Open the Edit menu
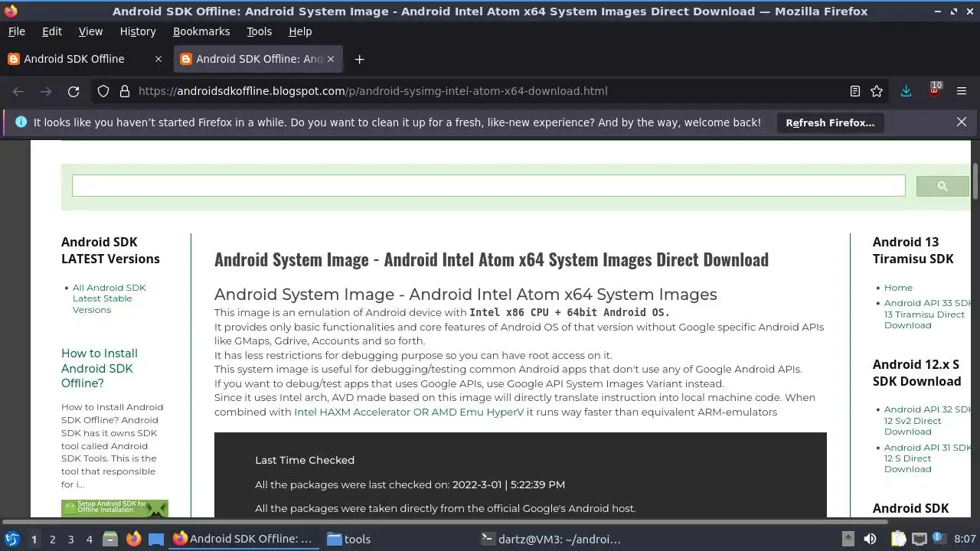980x551 pixels. click(x=52, y=31)
